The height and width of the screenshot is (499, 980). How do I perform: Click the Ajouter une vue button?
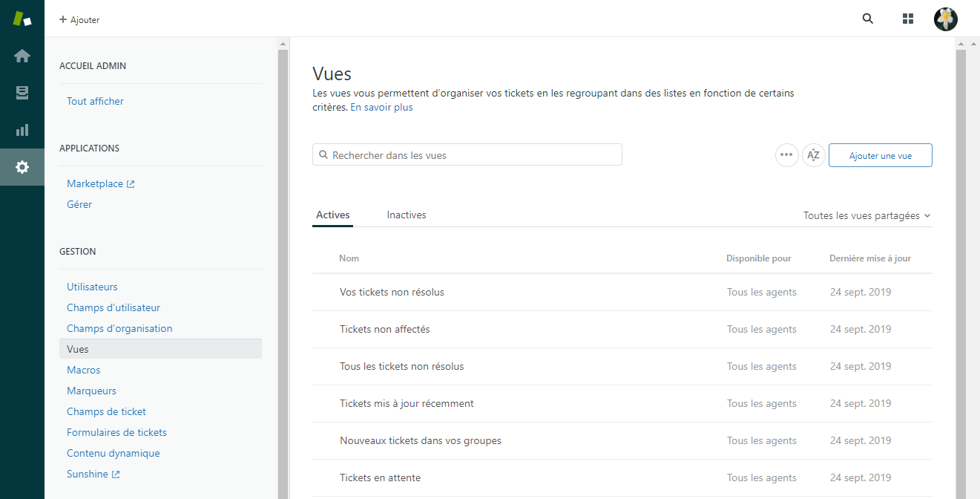[880, 155]
